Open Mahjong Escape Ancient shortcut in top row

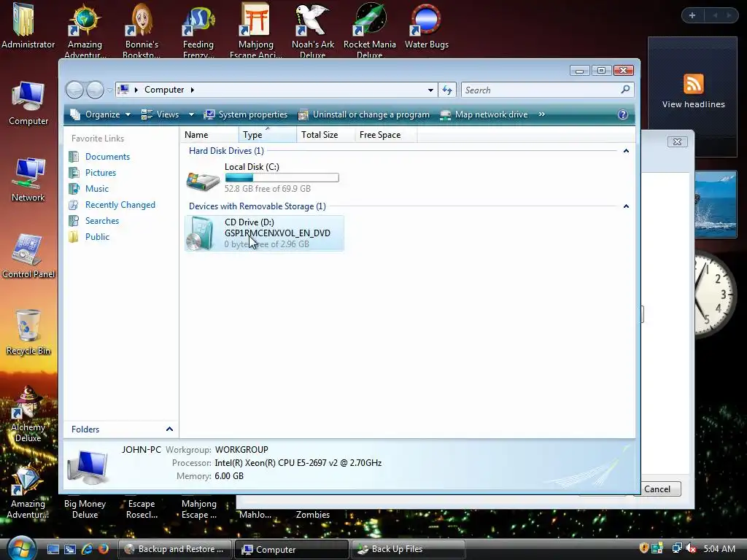click(256, 29)
